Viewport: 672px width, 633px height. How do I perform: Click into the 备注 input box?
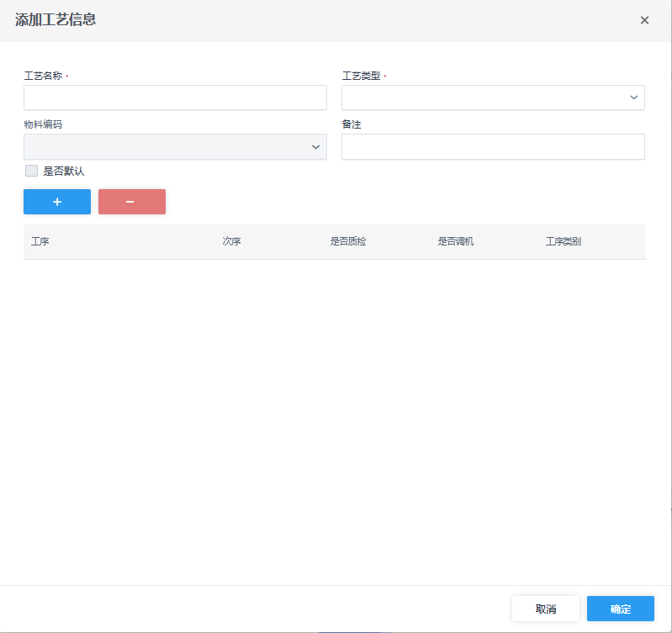pos(493,147)
